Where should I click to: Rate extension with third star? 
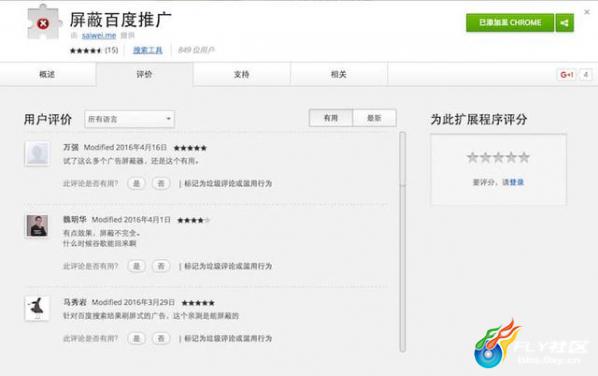click(498, 157)
